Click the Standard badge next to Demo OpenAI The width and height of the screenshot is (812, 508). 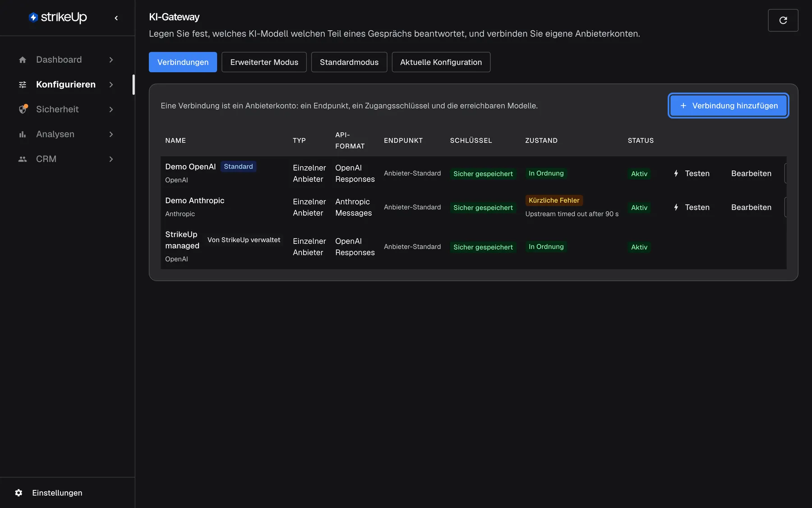[x=238, y=167]
